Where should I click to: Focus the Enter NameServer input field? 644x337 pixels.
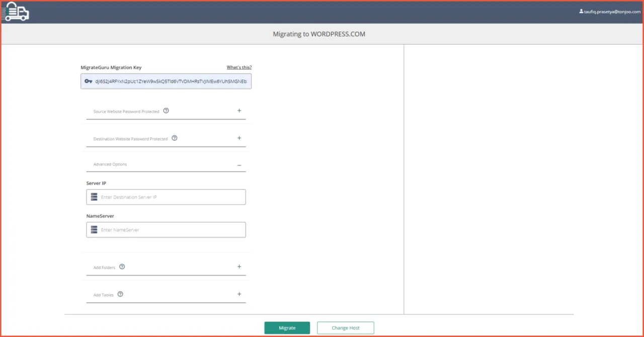click(171, 230)
